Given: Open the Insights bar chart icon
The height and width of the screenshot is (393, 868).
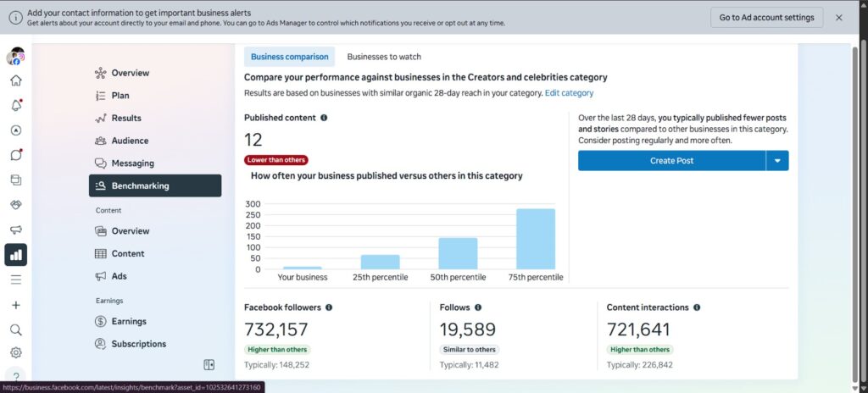Looking at the screenshot, I should pyautogui.click(x=16, y=255).
